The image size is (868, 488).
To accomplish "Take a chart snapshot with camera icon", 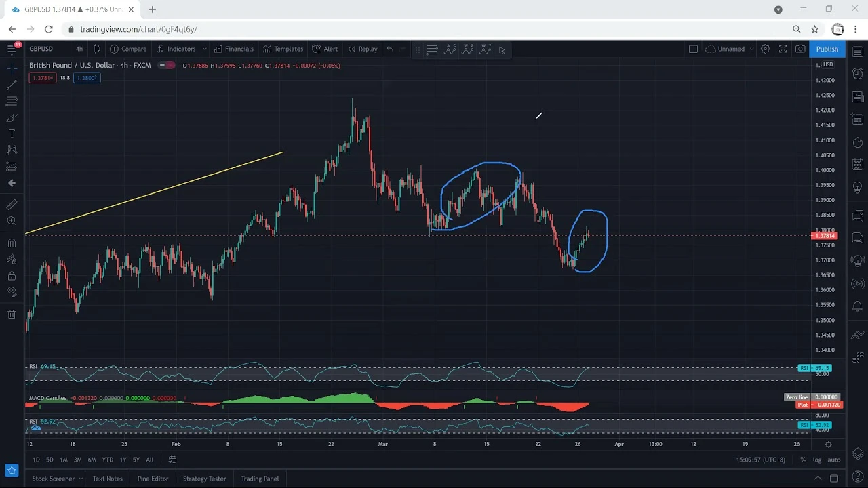I will pos(801,49).
